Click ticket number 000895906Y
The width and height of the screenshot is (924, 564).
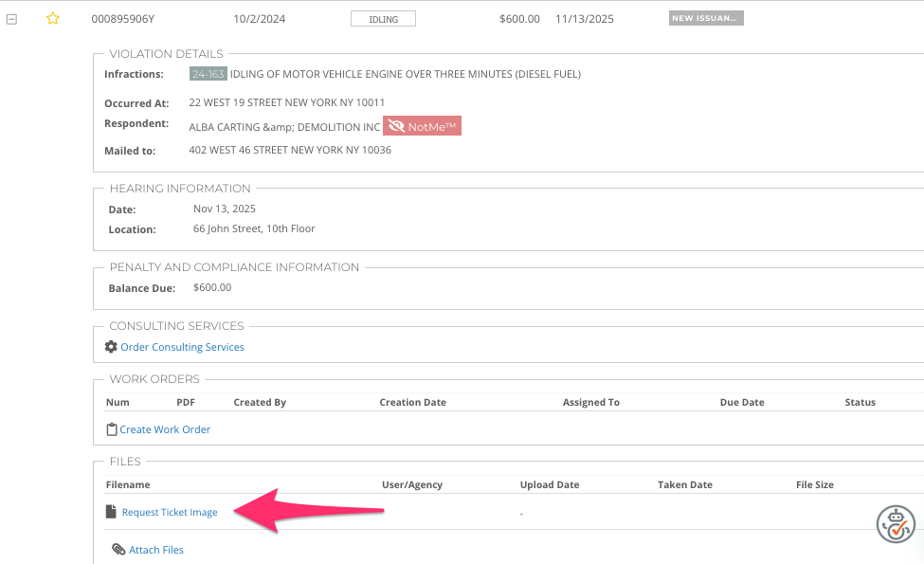[x=123, y=19]
